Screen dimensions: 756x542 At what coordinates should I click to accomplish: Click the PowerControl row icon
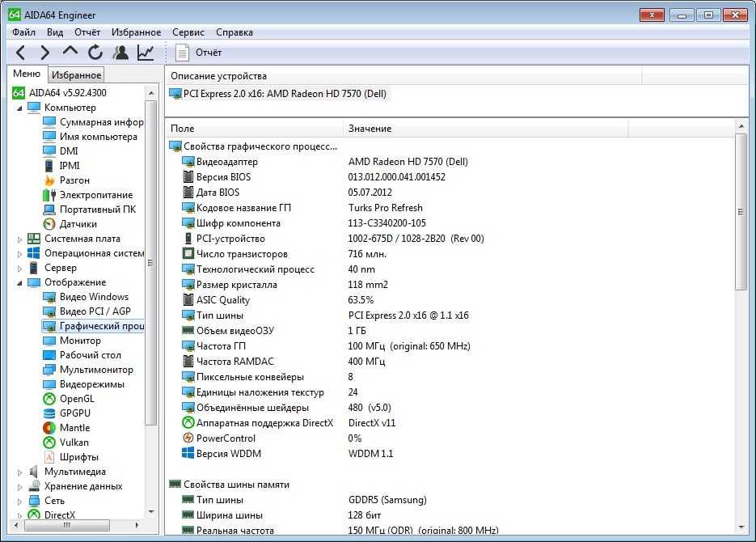pos(188,438)
